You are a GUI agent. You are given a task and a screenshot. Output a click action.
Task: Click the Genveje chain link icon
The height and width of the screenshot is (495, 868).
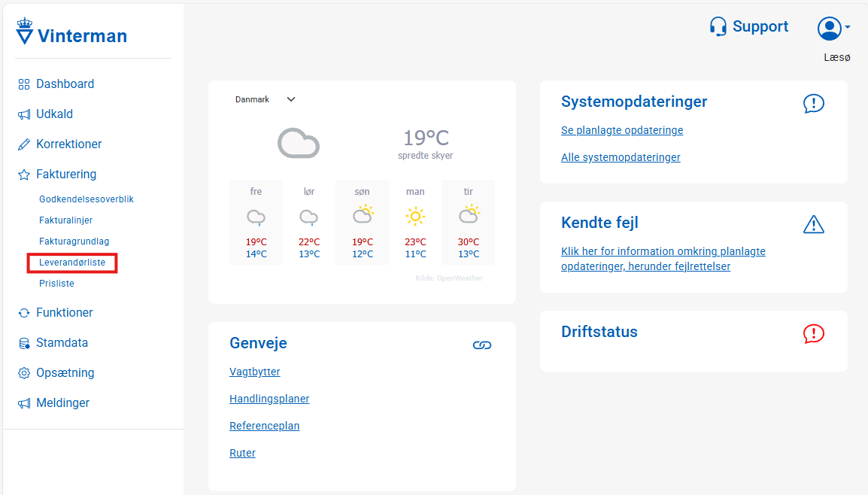[481, 345]
